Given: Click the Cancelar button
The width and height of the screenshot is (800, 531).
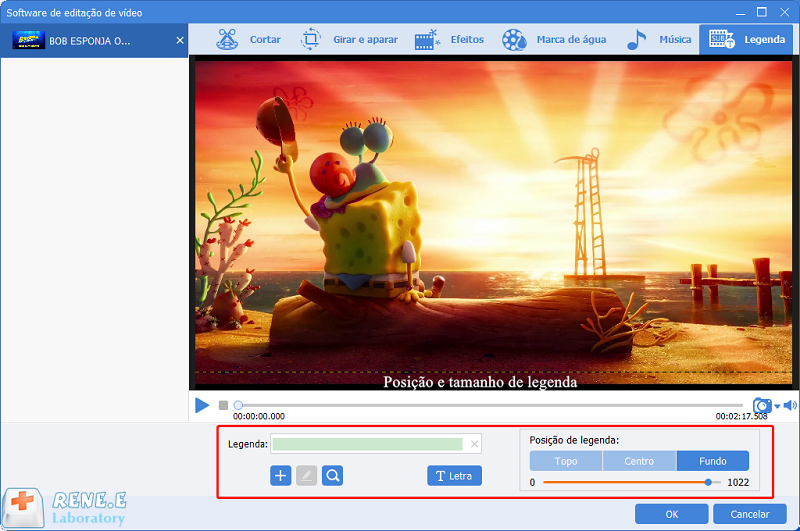Looking at the screenshot, I should [749, 514].
